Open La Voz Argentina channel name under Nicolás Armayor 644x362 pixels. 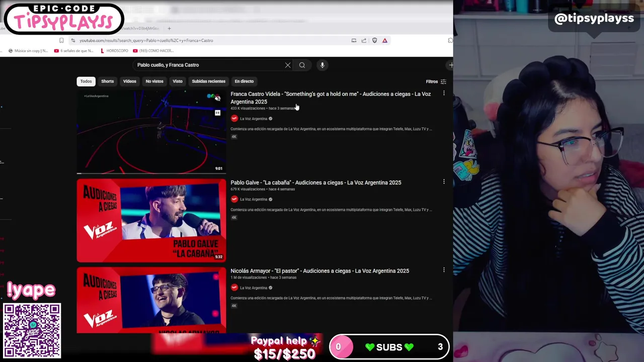(x=254, y=288)
